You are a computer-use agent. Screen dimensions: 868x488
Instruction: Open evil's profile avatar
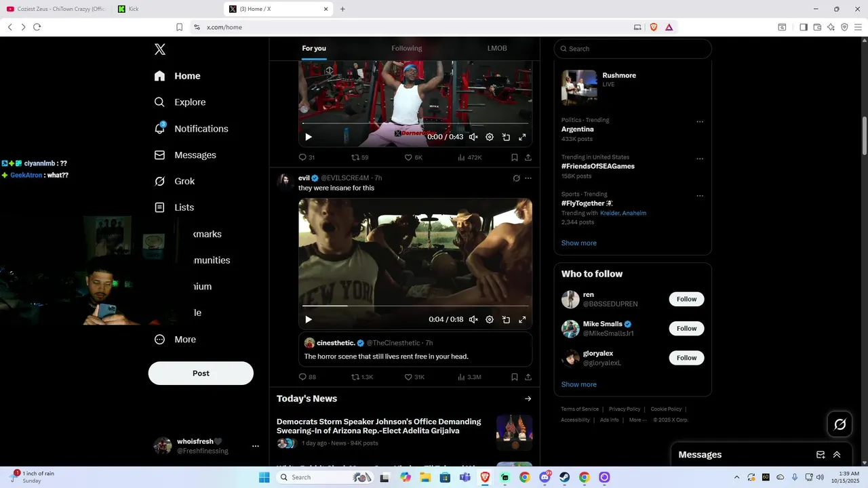click(x=285, y=181)
